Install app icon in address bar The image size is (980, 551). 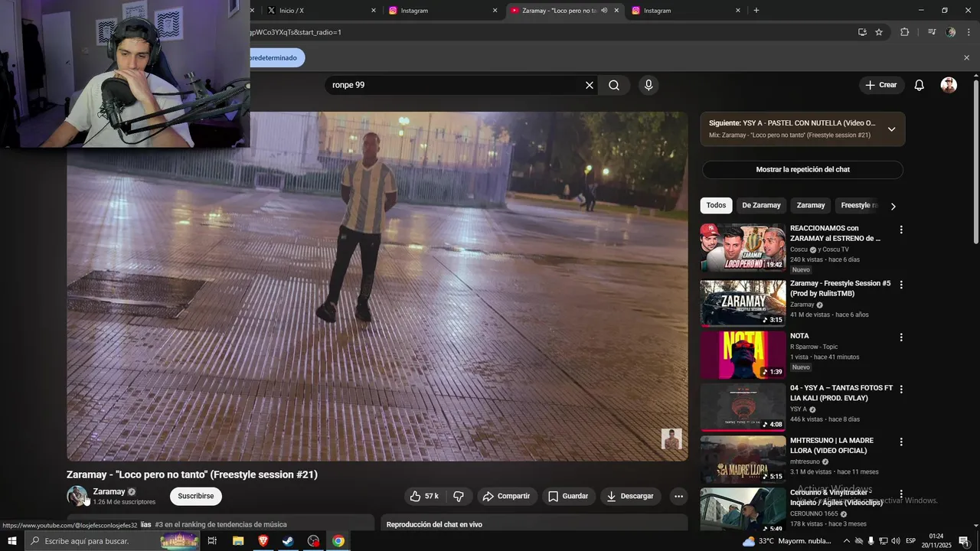[862, 32]
